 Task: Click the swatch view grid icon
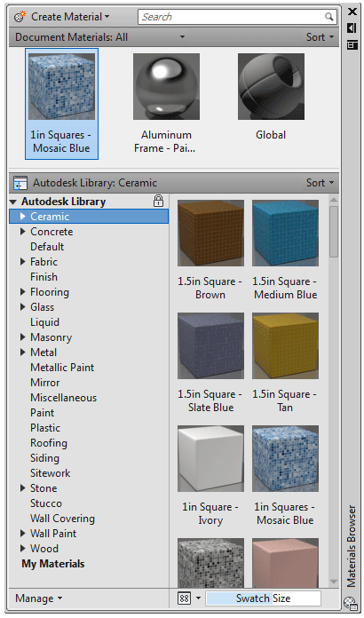[x=185, y=598]
